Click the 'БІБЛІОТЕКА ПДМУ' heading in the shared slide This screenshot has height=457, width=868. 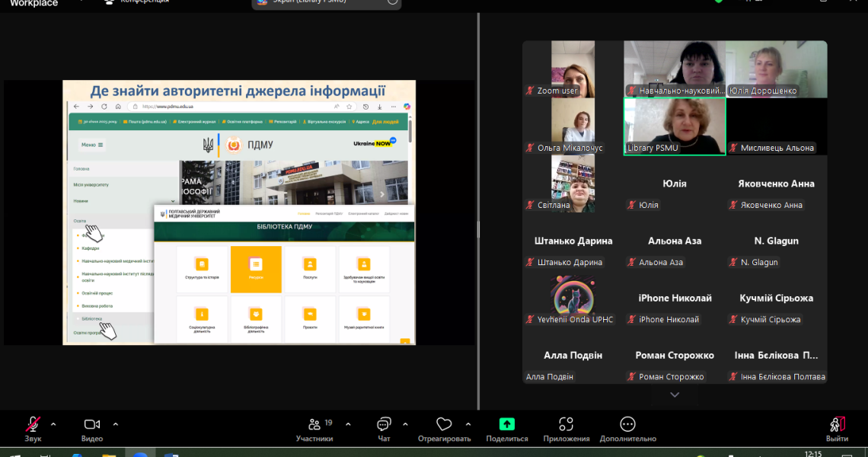pos(285,226)
